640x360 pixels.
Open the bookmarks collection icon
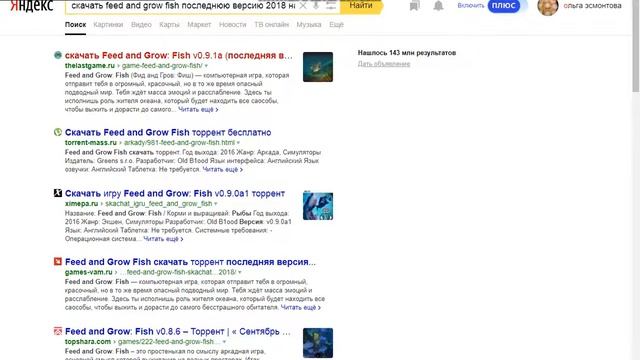click(414, 6)
